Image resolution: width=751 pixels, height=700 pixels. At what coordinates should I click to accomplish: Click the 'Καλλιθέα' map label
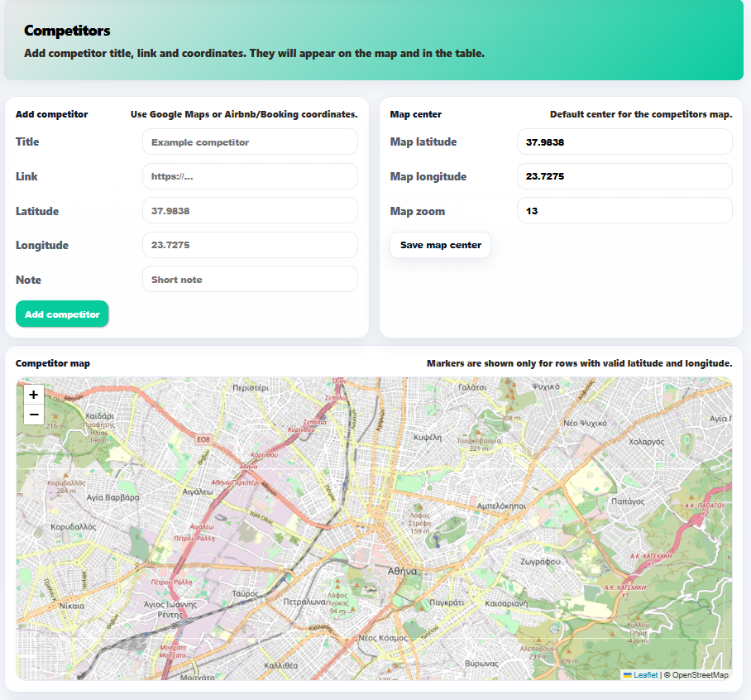click(x=280, y=665)
